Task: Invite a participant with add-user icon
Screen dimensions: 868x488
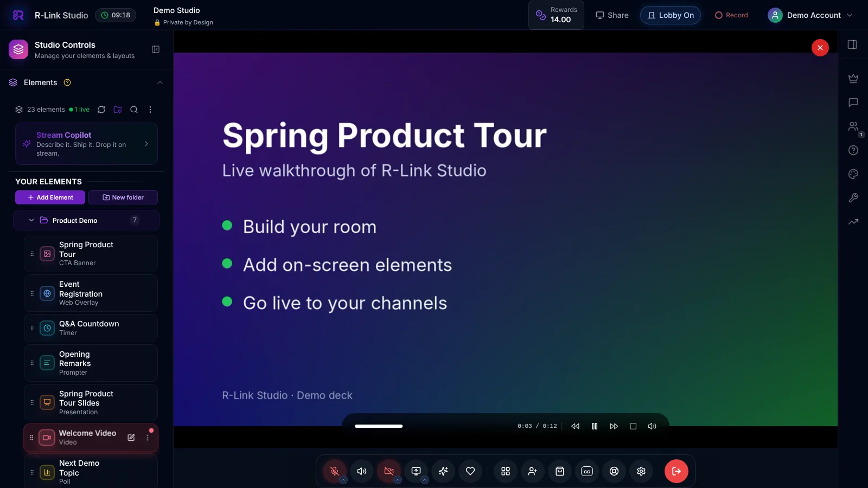Action: [x=533, y=471]
